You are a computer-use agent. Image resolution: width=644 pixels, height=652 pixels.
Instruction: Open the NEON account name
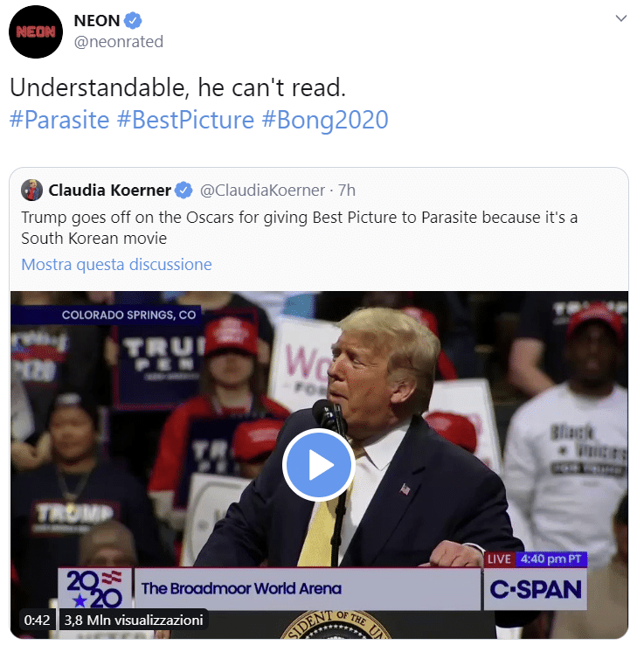click(97, 20)
